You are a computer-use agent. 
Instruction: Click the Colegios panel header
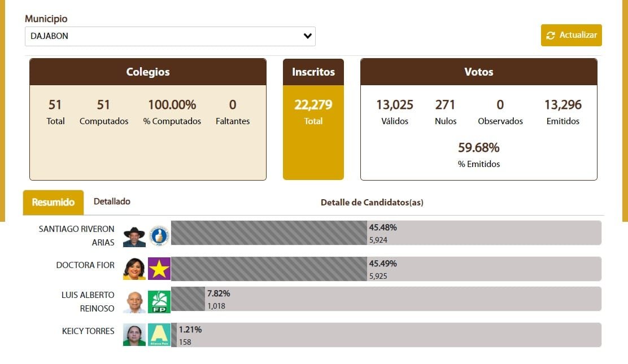pyautogui.click(x=148, y=72)
